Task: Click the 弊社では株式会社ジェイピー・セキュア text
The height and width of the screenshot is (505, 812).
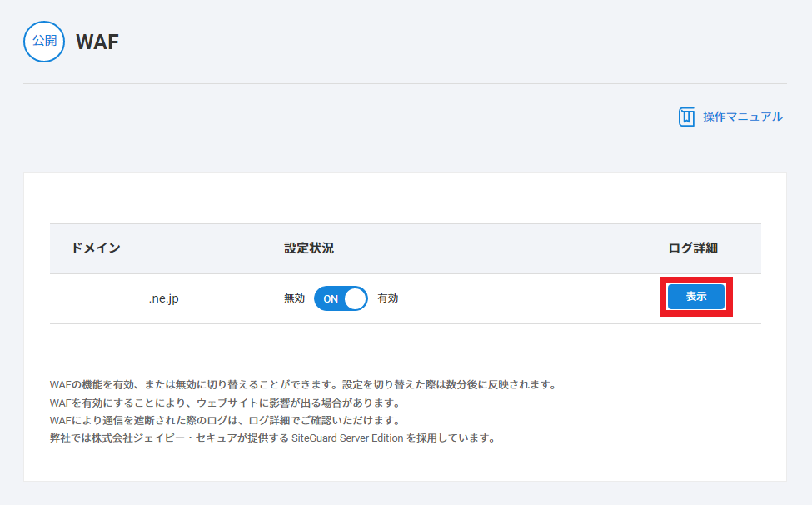Action: click(167, 437)
